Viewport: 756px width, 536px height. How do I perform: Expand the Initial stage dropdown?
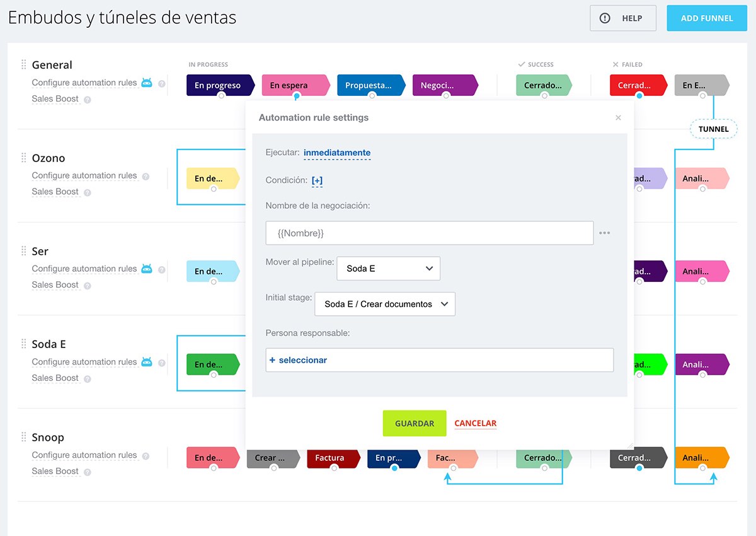[384, 304]
